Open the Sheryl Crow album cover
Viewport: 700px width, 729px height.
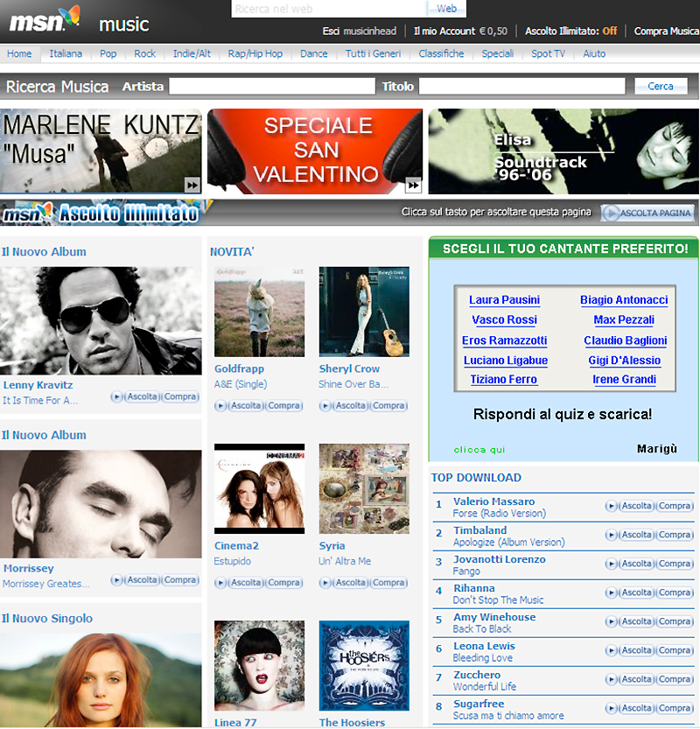pos(364,312)
